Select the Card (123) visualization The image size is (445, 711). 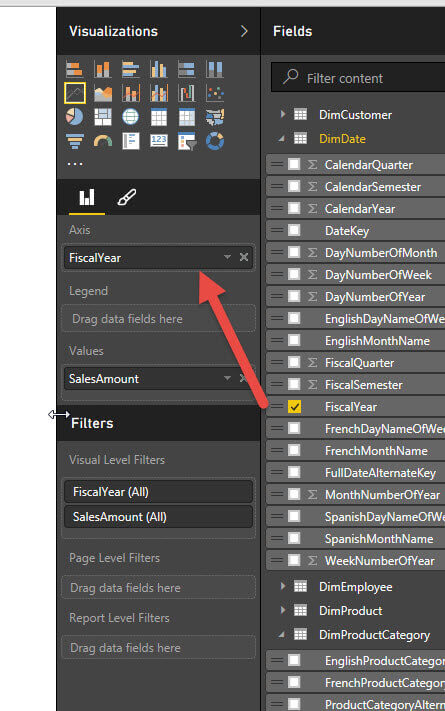click(x=159, y=141)
